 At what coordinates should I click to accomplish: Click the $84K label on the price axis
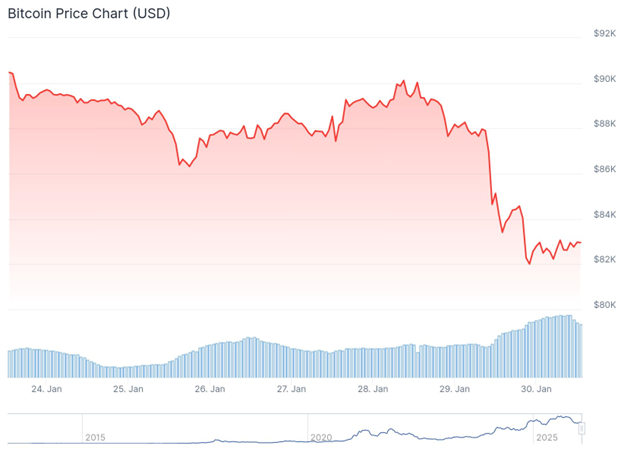coord(604,214)
